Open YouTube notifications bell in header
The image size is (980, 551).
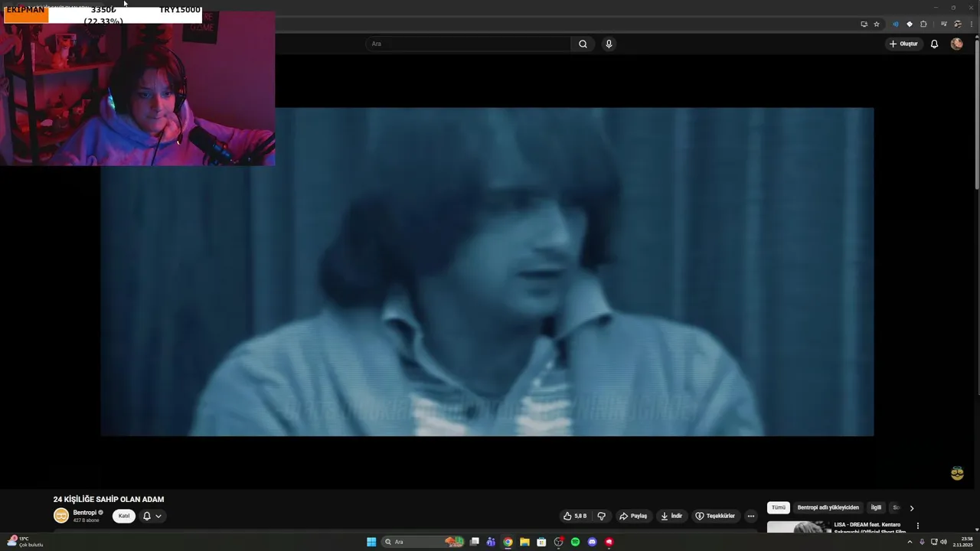pyautogui.click(x=934, y=44)
